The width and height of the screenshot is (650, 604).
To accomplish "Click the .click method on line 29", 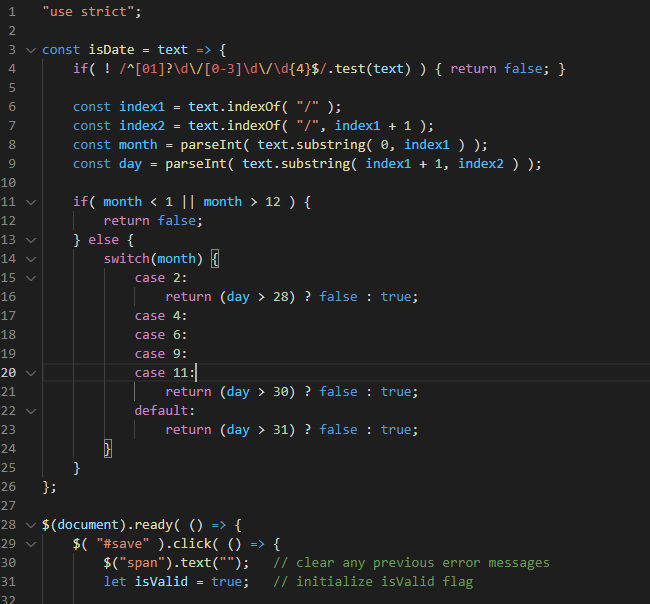I will 192,544.
